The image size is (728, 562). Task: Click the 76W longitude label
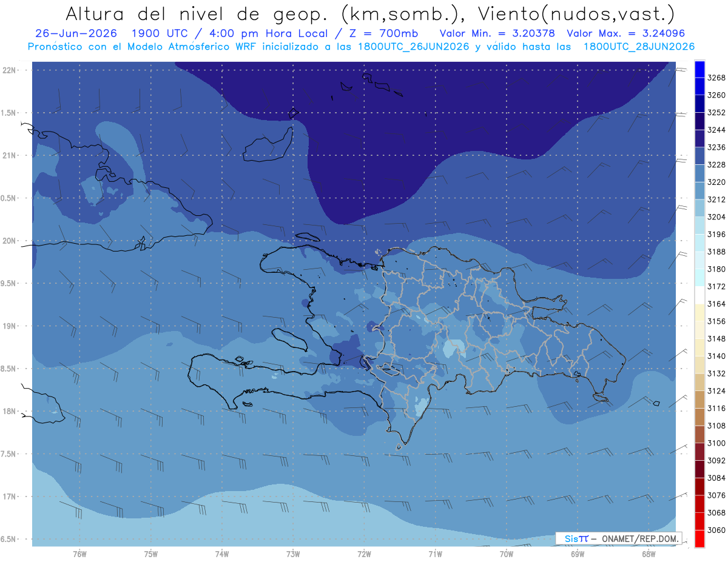tap(79, 554)
